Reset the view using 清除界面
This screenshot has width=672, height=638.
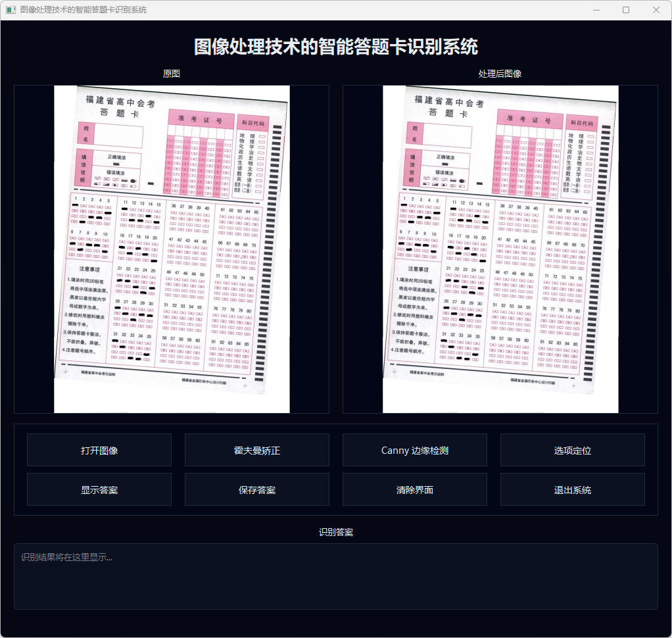coord(414,490)
